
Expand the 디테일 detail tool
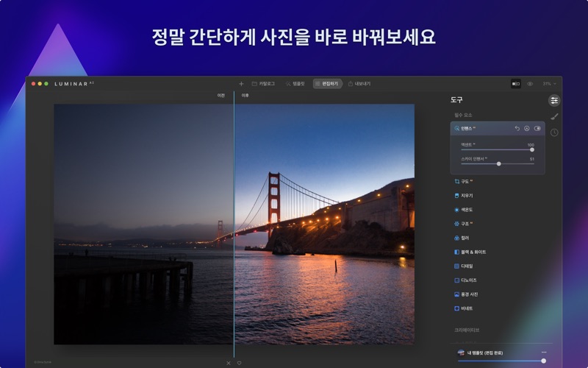pyautogui.click(x=464, y=266)
